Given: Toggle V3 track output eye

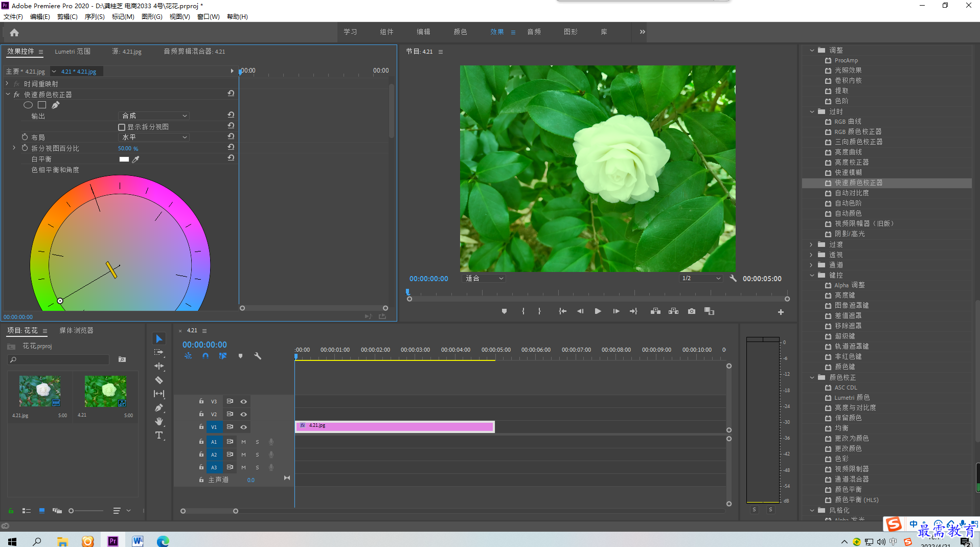Looking at the screenshot, I should tap(244, 402).
